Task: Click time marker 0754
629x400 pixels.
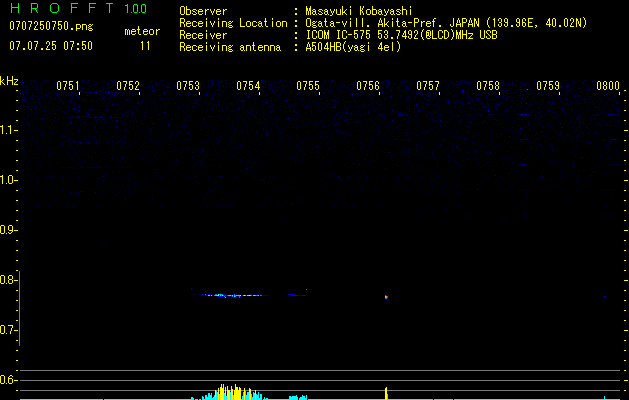Action: tap(248, 86)
